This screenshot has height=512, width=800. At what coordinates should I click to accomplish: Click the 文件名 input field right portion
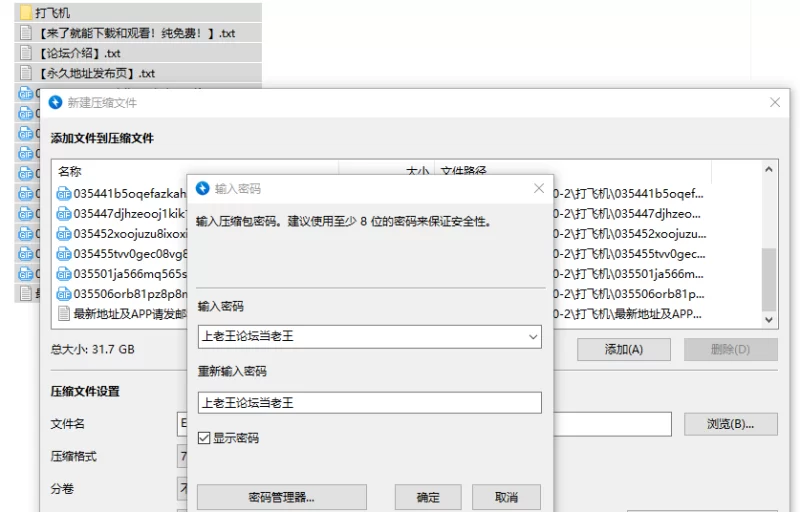pyautogui.click(x=612, y=424)
